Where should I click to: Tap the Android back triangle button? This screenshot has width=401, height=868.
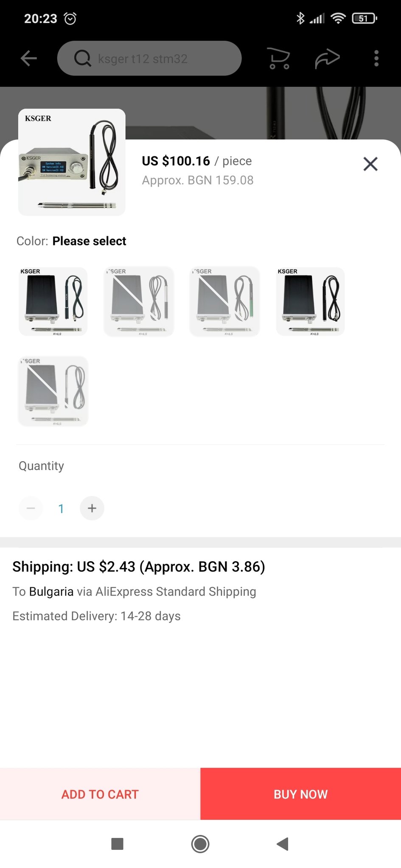click(x=283, y=844)
